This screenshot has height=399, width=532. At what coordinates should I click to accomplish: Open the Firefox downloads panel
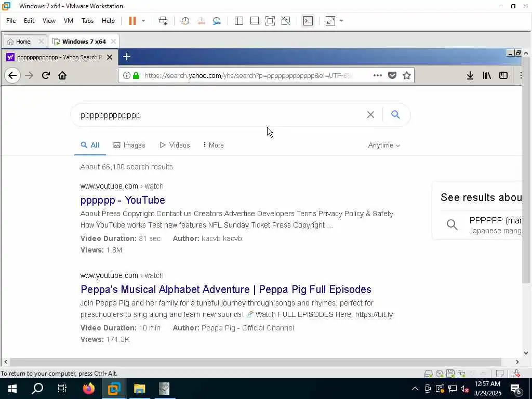(x=470, y=75)
